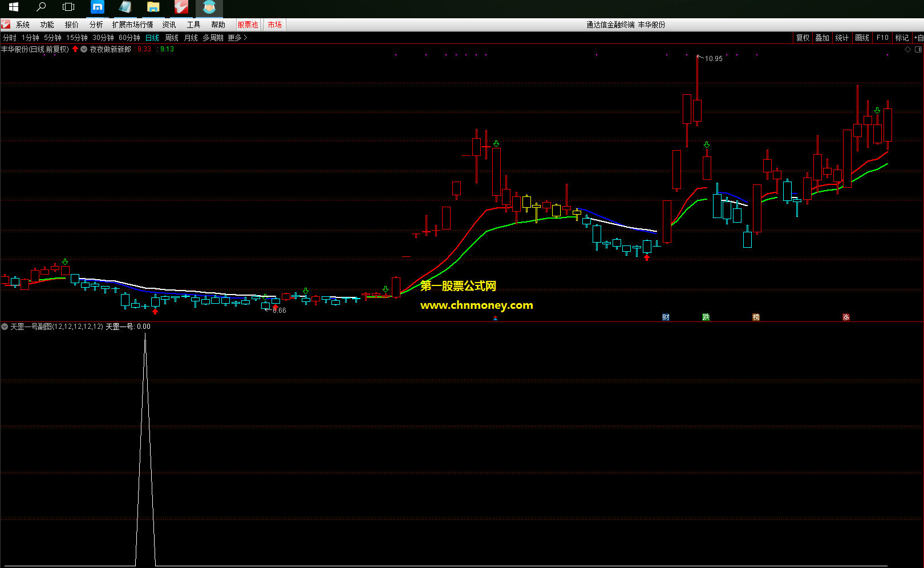Click the red up-arrow beside 丰华股份 title
The image size is (924, 568).
point(75,49)
